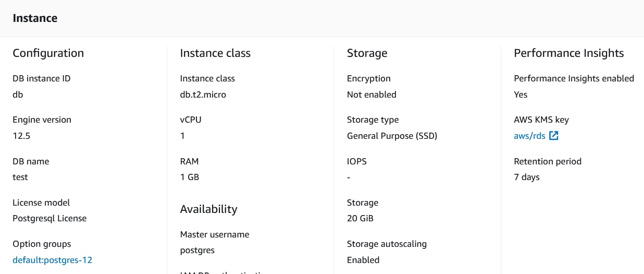Viewport: 644px width, 274px height.
Task: Click the external link icon next to aws/rds
Action: [554, 136]
